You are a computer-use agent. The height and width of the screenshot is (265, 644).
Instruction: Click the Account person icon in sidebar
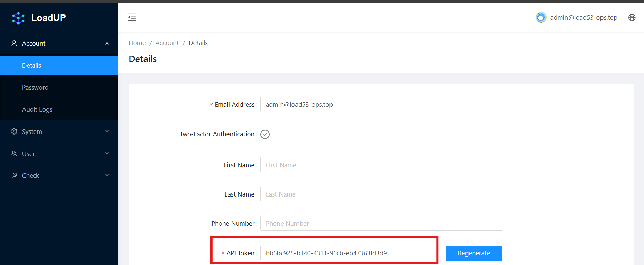(14, 43)
